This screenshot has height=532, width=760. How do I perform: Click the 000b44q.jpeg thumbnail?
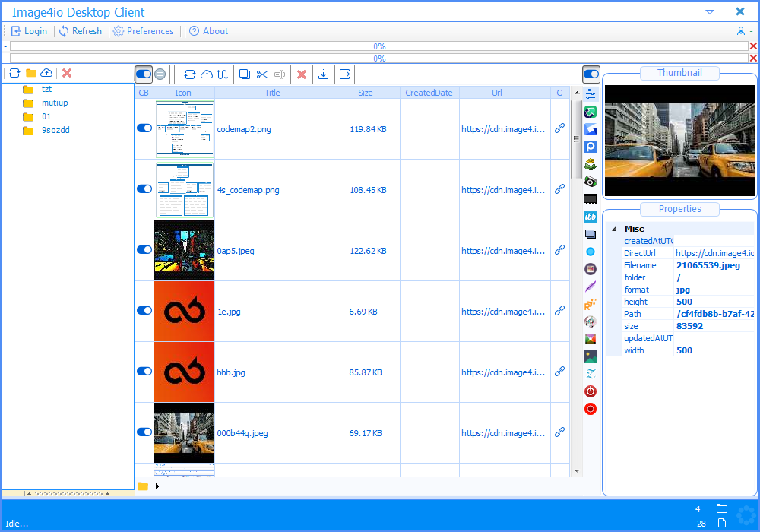pyautogui.click(x=184, y=432)
